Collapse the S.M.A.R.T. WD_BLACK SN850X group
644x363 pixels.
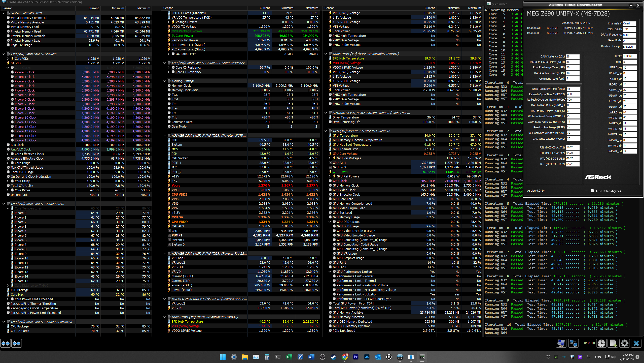pos(326,113)
